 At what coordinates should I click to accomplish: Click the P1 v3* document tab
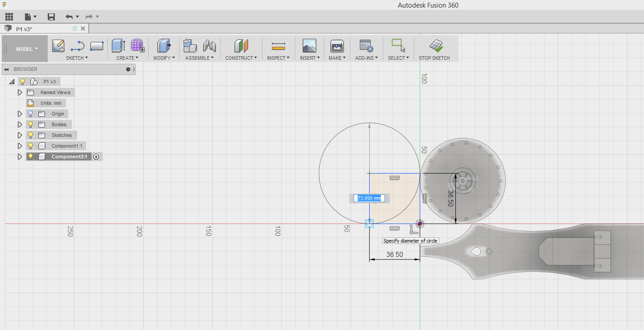(x=45, y=29)
